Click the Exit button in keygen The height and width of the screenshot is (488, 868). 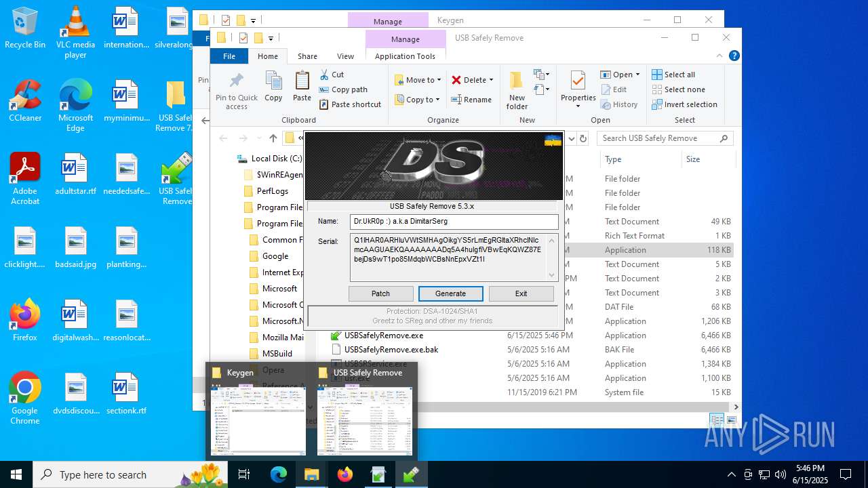(x=521, y=293)
